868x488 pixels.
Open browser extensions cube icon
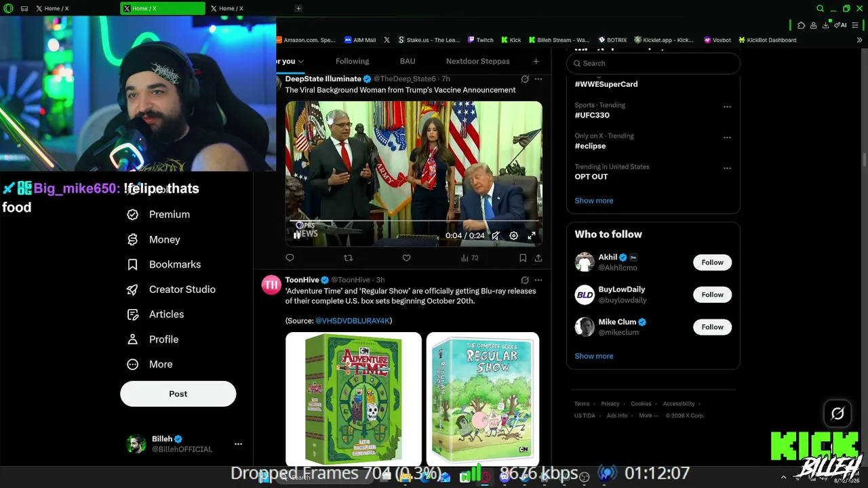click(801, 25)
